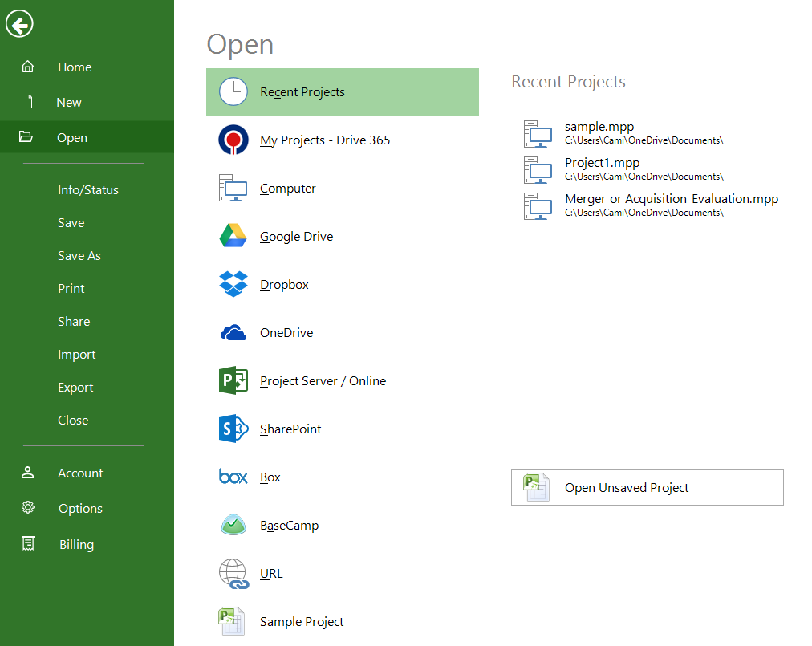
Task: Open My Projects - Drive 365
Action: coord(324,140)
